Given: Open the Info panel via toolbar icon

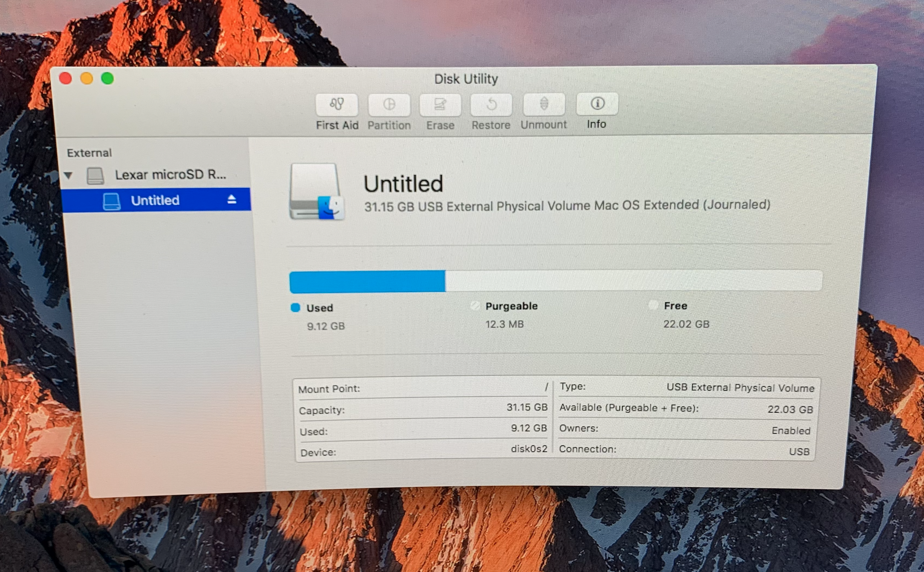Looking at the screenshot, I should click(x=597, y=104).
